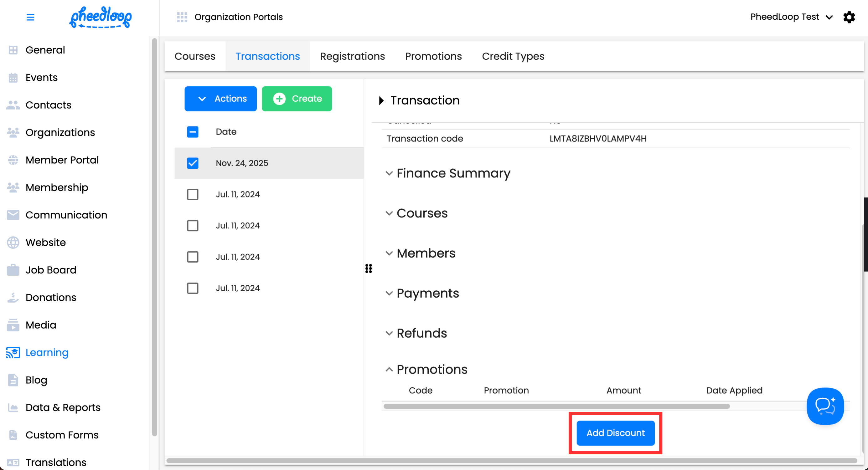Click the Add Discount button
Image resolution: width=868 pixels, height=470 pixels.
point(615,433)
